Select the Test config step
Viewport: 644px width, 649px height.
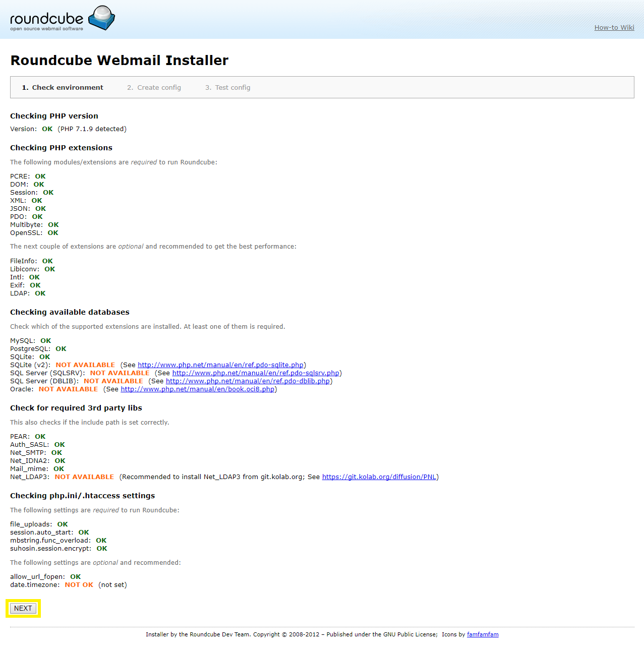227,87
